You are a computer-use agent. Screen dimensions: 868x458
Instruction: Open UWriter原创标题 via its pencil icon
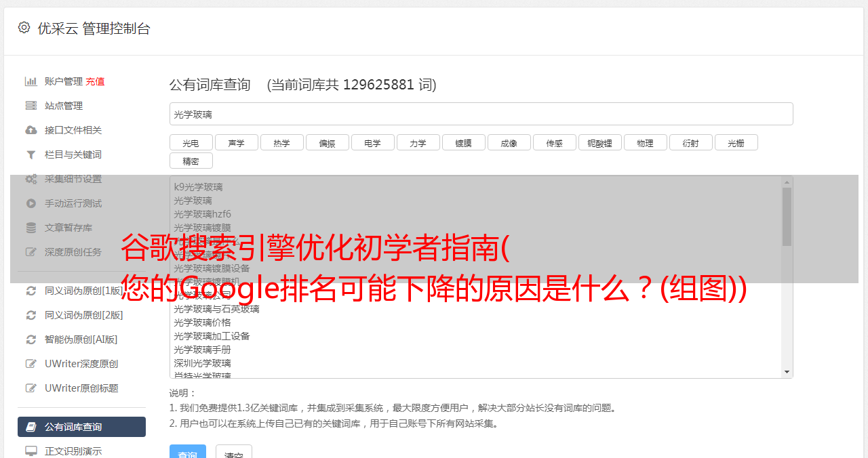[31, 388]
